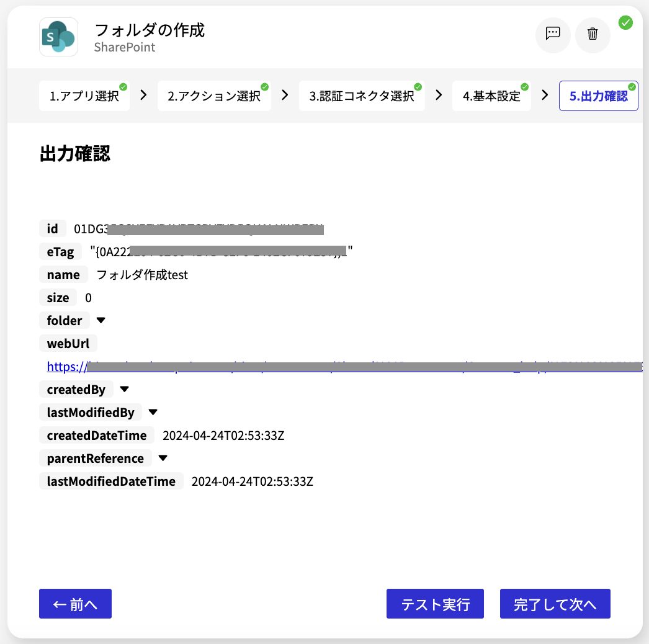Image resolution: width=649 pixels, height=644 pixels.
Task: Select the createdDateTime value 2024-04-24T02:53:33Z
Action: pos(223,436)
